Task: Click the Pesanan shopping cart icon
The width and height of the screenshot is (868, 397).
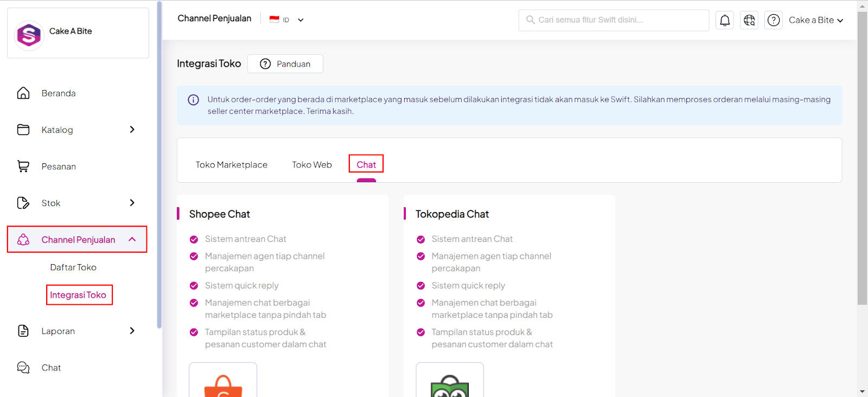Action: [23, 167]
